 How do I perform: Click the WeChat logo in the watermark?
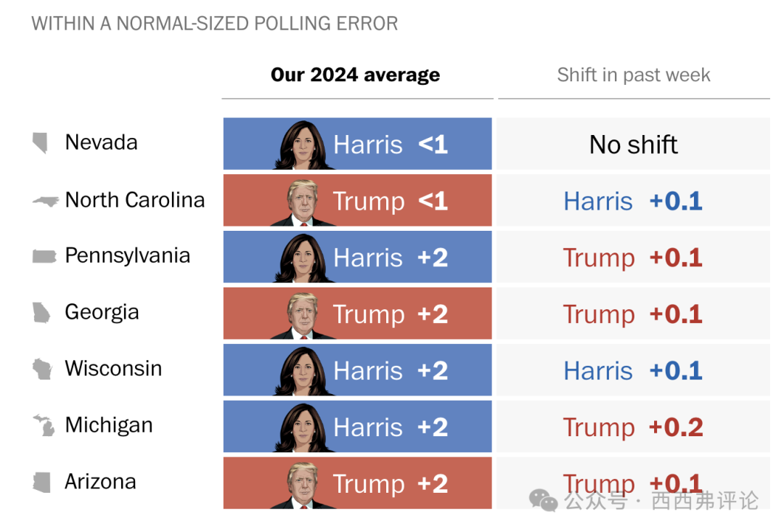[x=543, y=499]
